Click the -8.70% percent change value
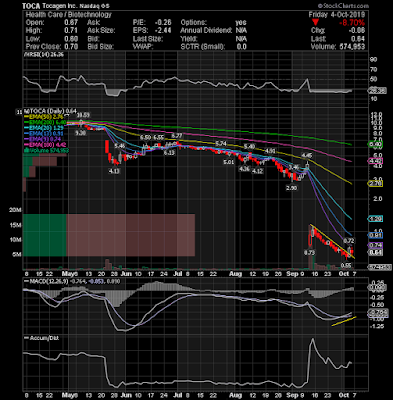393x400 pixels. point(352,23)
